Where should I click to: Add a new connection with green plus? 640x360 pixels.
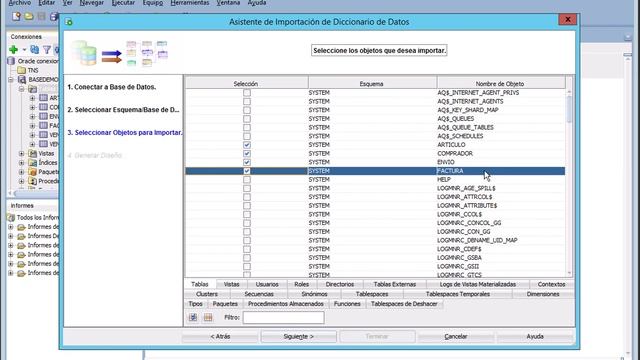(13, 50)
